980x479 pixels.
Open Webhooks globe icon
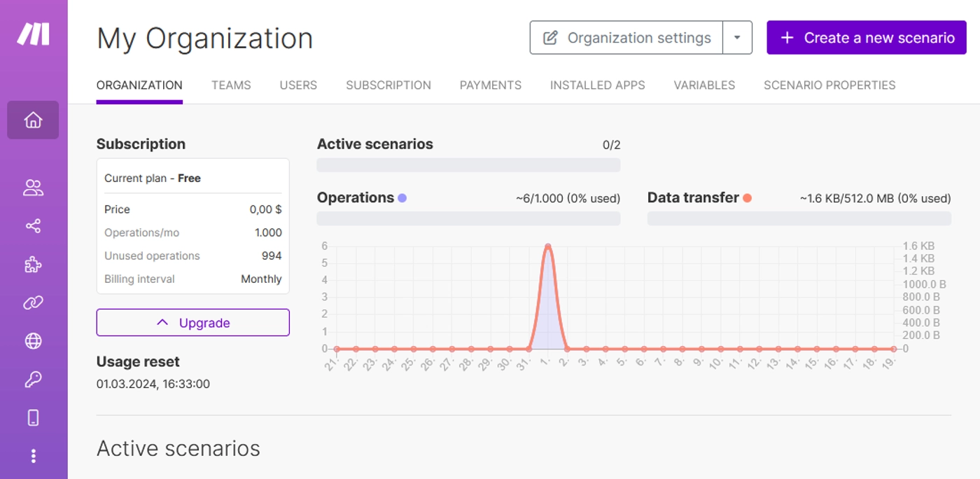coord(33,341)
